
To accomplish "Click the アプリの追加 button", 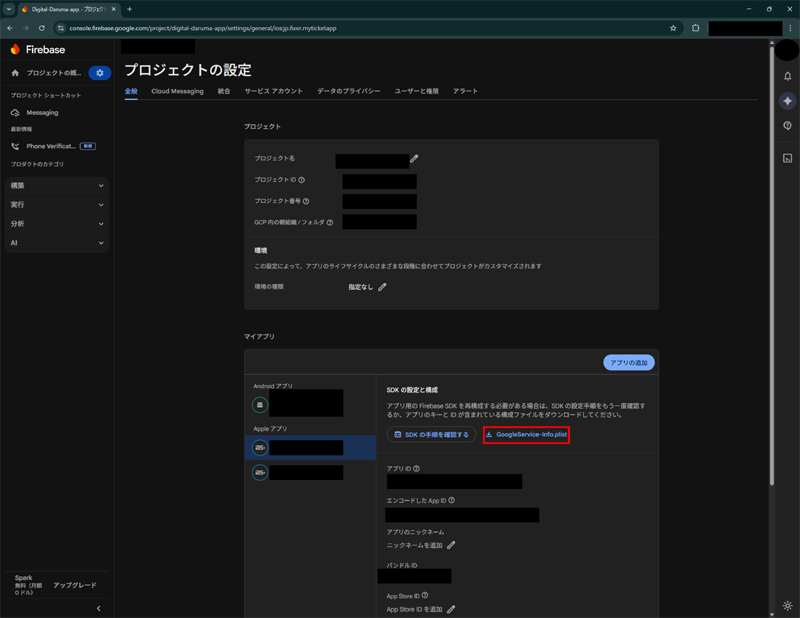I will pyautogui.click(x=628, y=363).
